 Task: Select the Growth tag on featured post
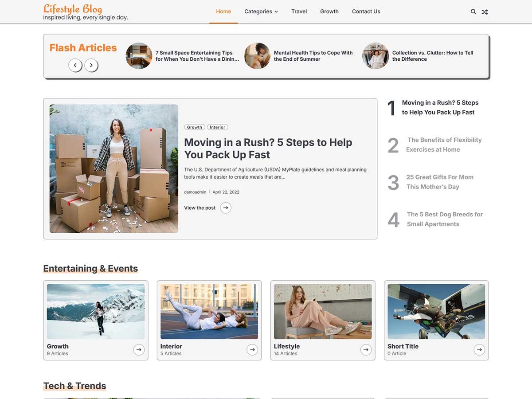[x=195, y=127]
